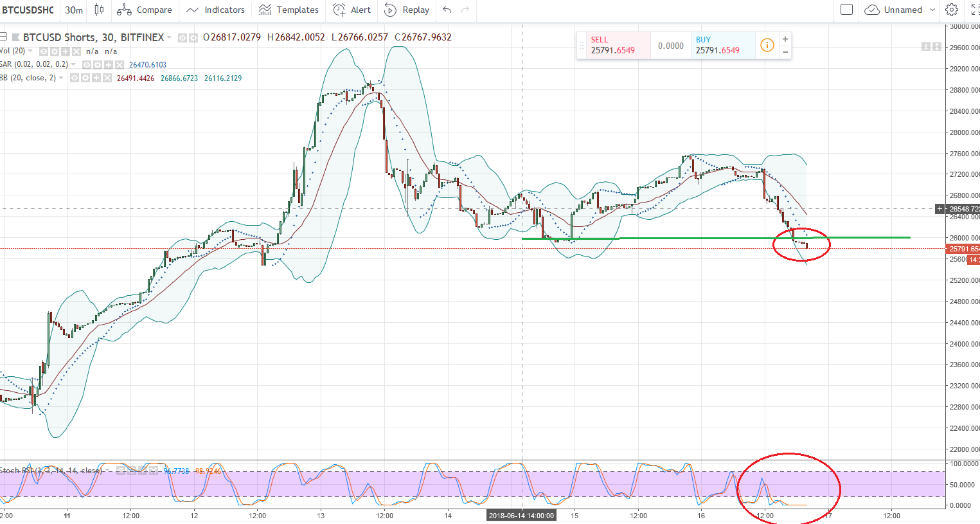The width and height of the screenshot is (980, 524).
Task: Change the 30m timeframe interval
Action: (74, 10)
